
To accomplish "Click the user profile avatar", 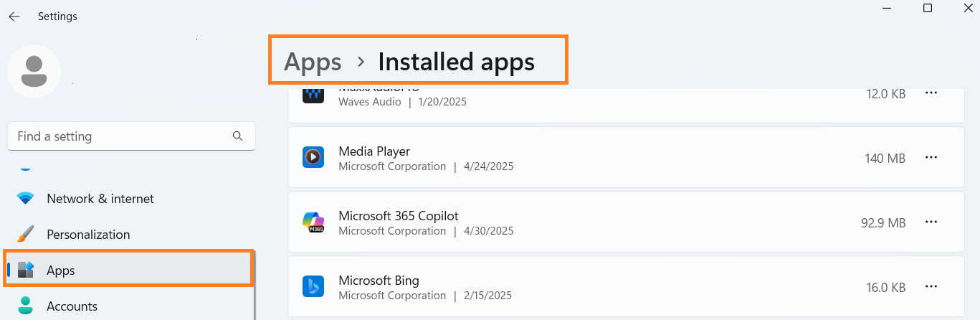I will [34, 72].
